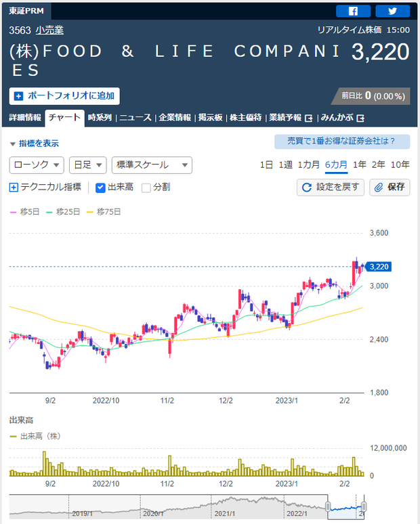
Task: Open the 日足 interval dropdown
Action: [88, 165]
